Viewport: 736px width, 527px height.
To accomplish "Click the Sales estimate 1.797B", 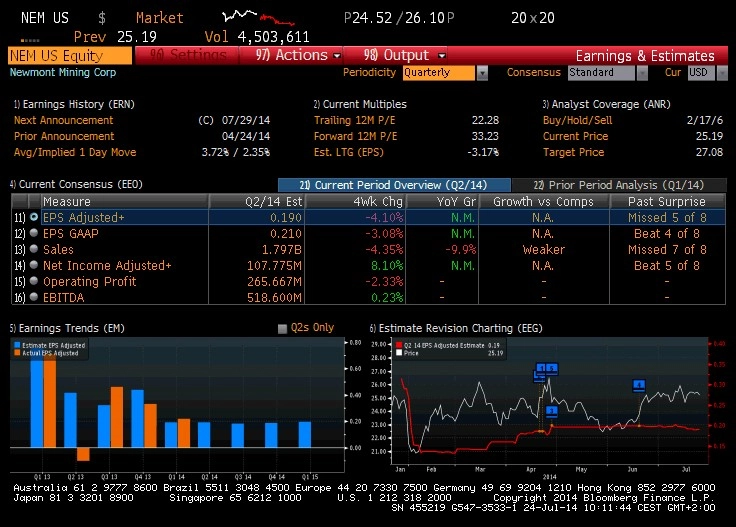I will (x=282, y=249).
